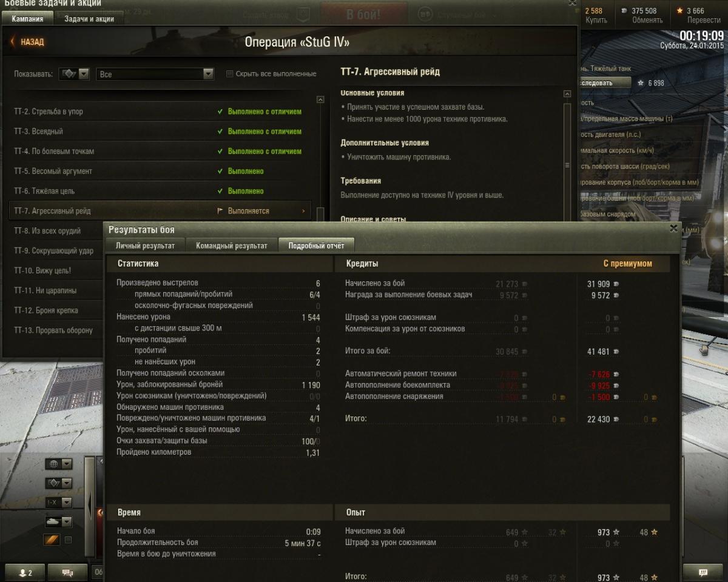
Task: Click Обменять credits link
Action: click(647, 20)
